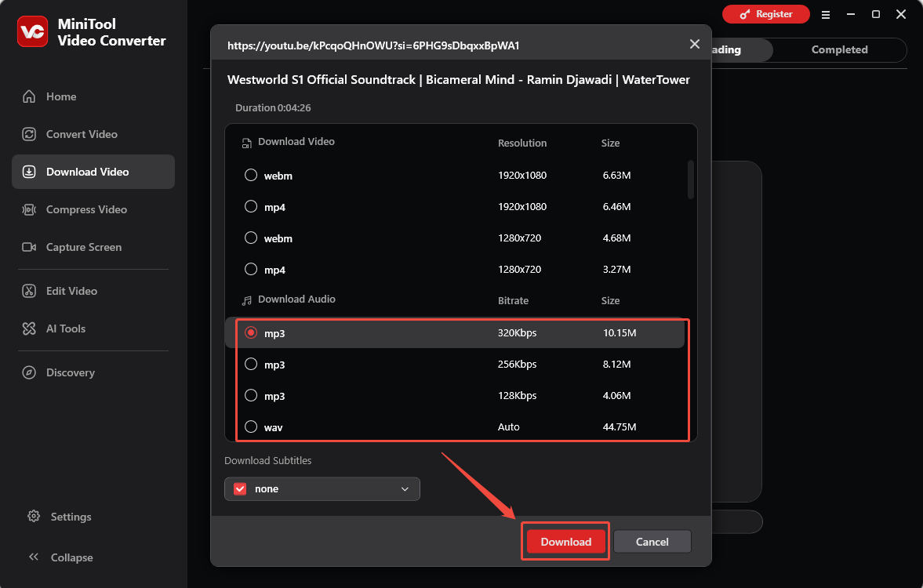The image size is (923, 588).
Task: Click the Edit Video scissors icon
Action: click(x=29, y=291)
